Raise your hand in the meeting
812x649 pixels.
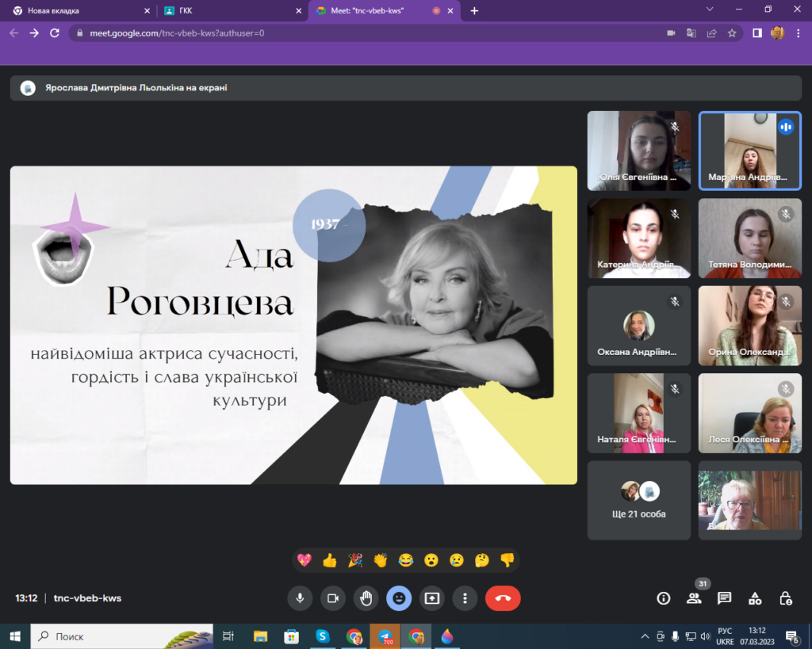[x=366, y=598]
